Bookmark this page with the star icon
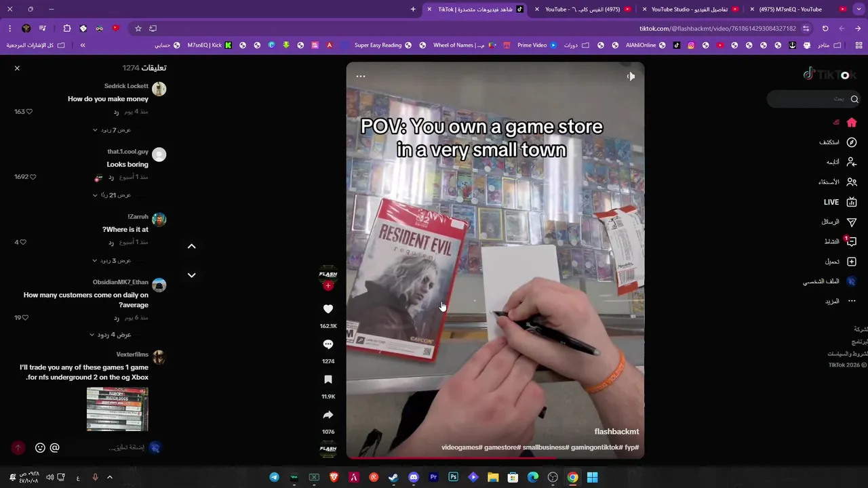Viewport: 868px width, 488px height. click(138, 28)
